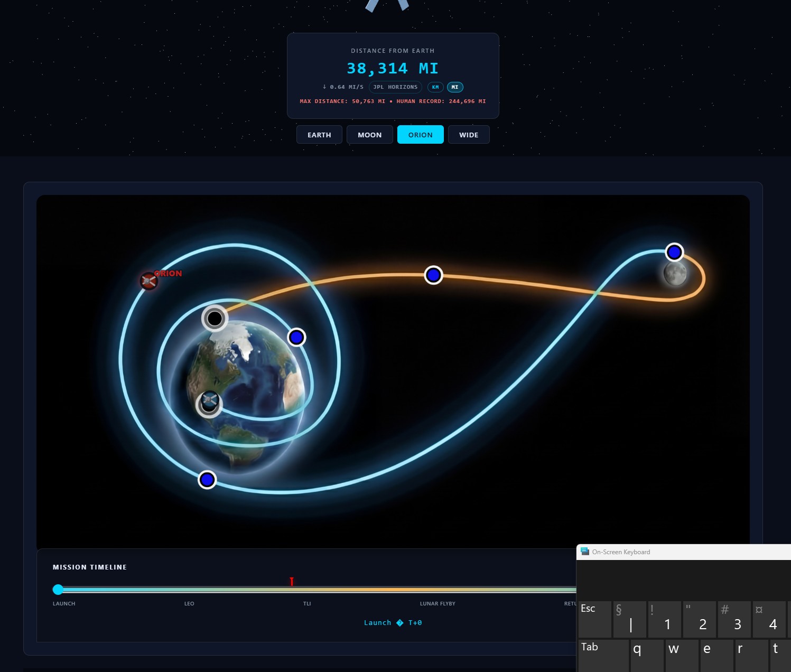Click the r key on the On-Screen Keyboard
The image size is (791, 672).
coord(752,656)
